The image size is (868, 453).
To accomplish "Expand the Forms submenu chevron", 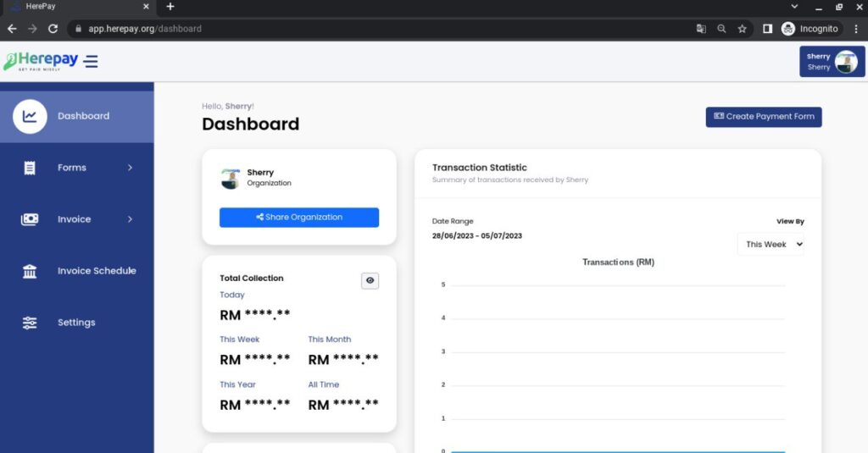I will [130, 168].
